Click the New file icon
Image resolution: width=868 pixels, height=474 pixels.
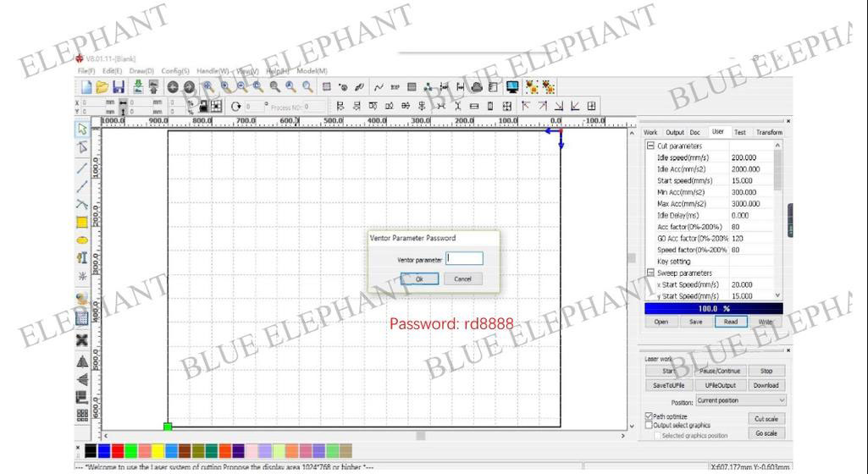pos(86,87)
